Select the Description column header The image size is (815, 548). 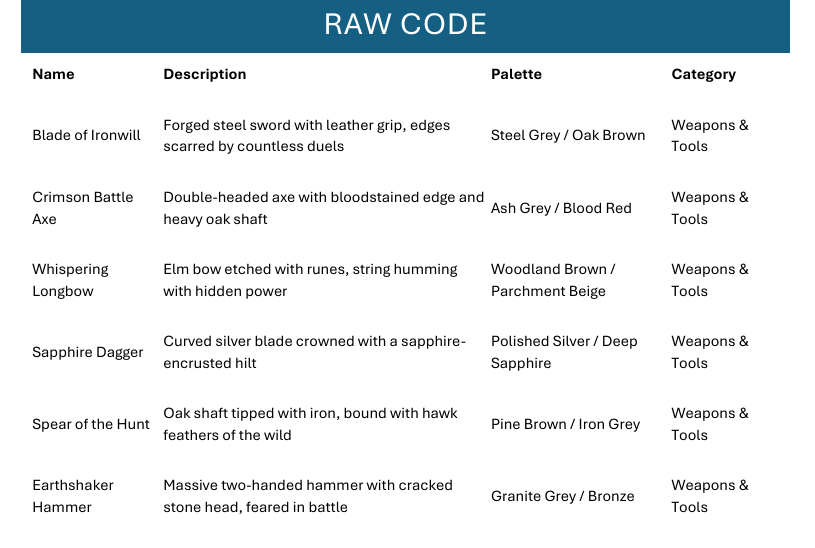pyautogui.click(x=204, y=74)
